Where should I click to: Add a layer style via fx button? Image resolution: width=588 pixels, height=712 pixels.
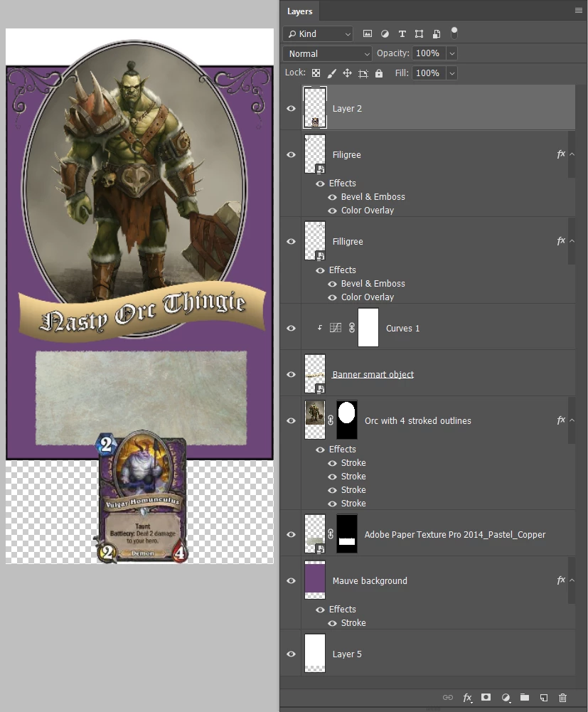[467, 698]
